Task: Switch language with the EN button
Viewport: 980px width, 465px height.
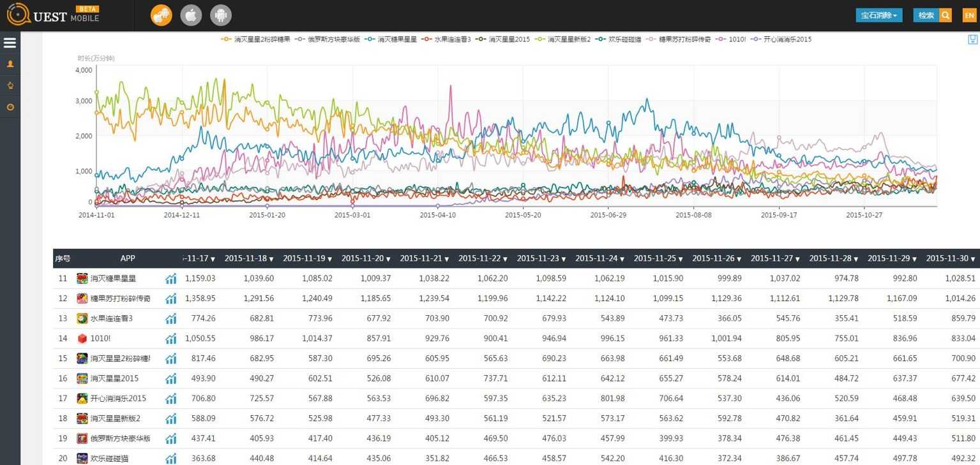Action: pos(969,15)
